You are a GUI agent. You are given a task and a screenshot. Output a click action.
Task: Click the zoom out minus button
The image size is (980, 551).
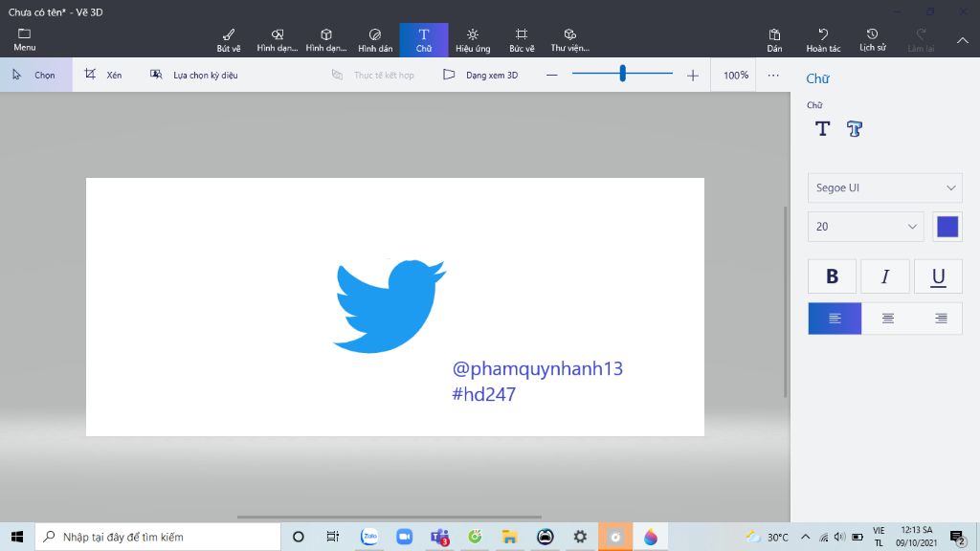[x=551, y=75]
